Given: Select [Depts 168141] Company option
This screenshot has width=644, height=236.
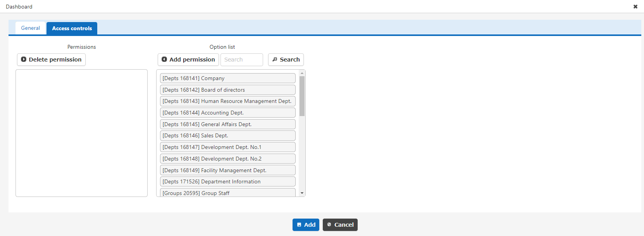Looking at the screenshot, I should tap(228, 78).
